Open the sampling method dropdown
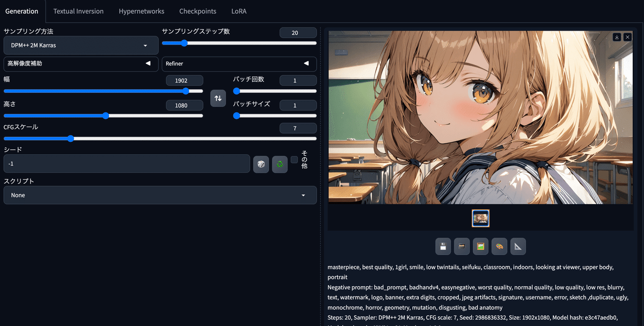644x326 pixels. coord(80,45)
